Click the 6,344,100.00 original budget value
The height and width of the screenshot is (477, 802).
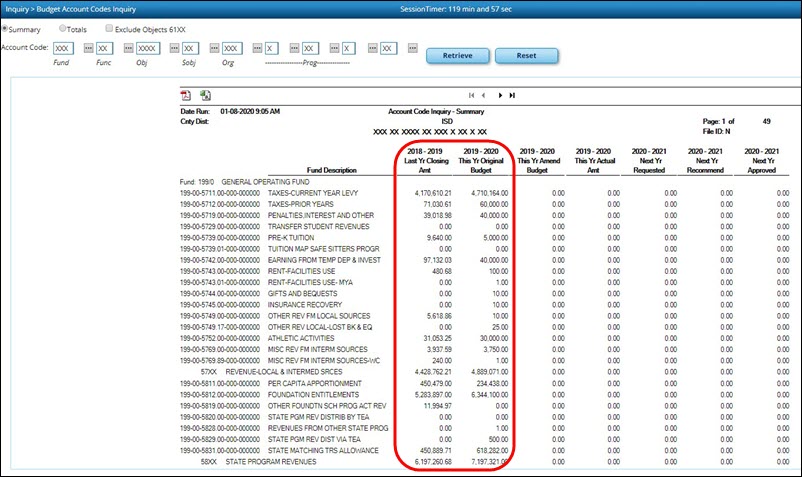(x=489, y=395)
